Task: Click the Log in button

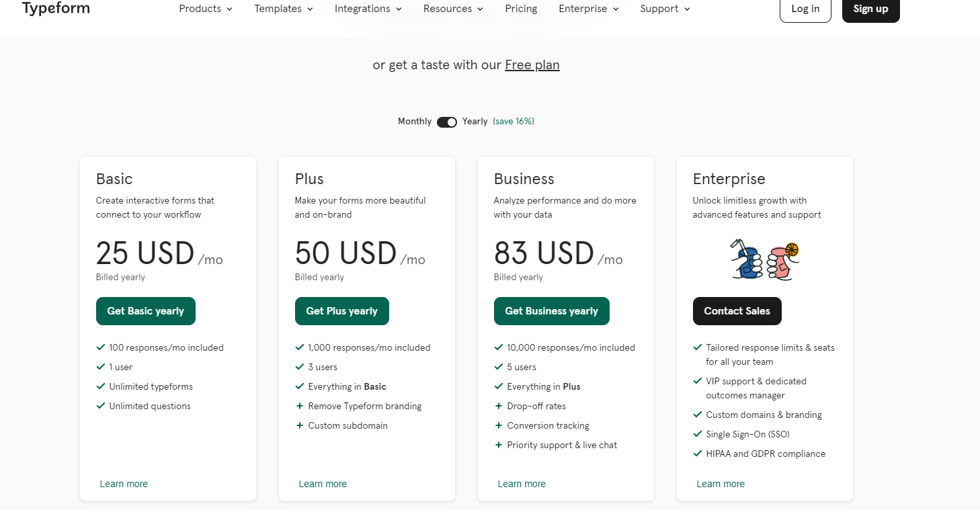Action: [805, 9]
